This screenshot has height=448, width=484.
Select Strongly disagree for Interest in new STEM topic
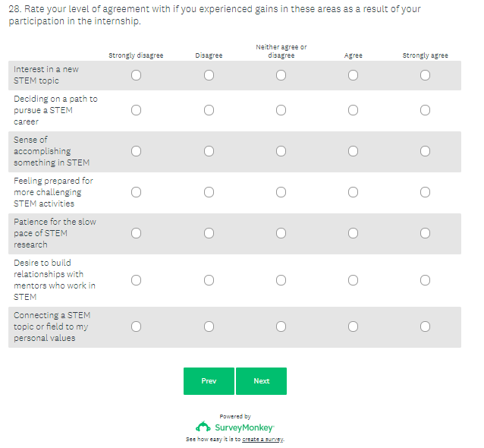pos(136,75)
